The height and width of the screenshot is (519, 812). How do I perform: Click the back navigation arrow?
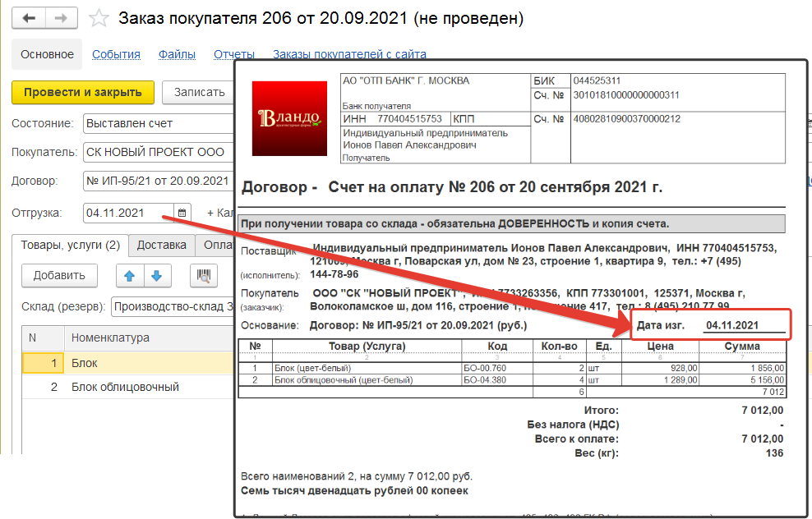coord(29,18)
